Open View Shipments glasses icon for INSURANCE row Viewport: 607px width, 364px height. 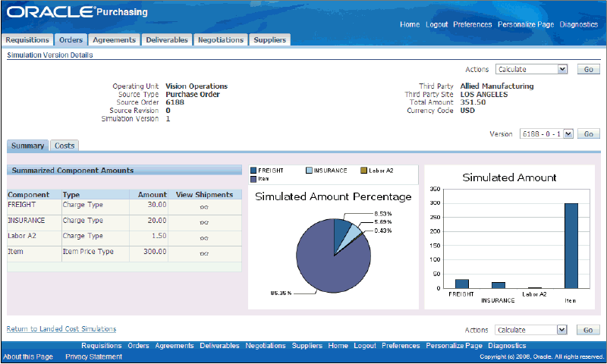click(x=204, y=223)
